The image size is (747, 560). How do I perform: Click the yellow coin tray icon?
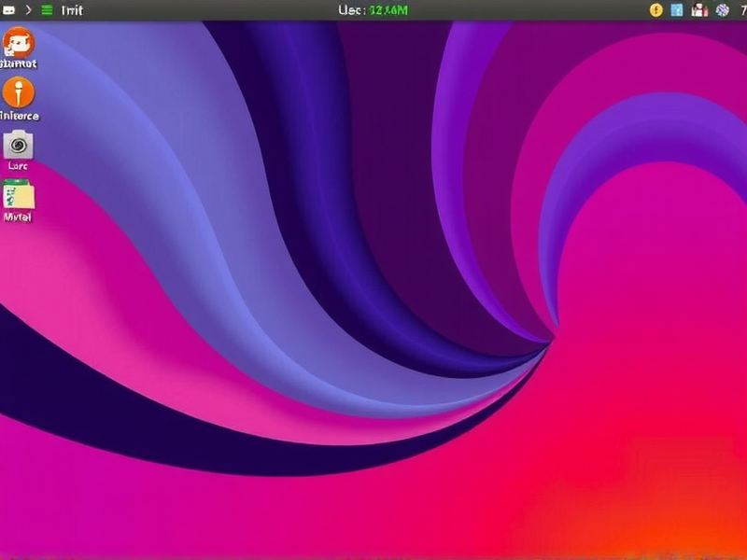[655, 10]
